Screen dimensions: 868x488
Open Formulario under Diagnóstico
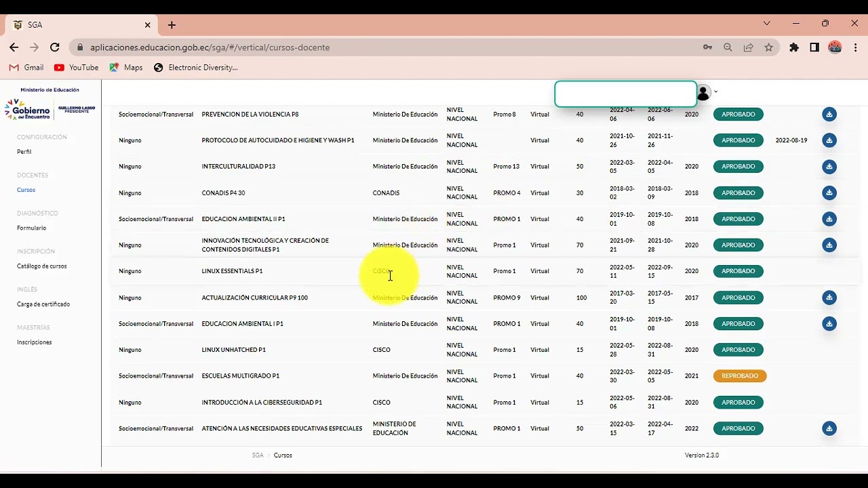coord(31,228)
